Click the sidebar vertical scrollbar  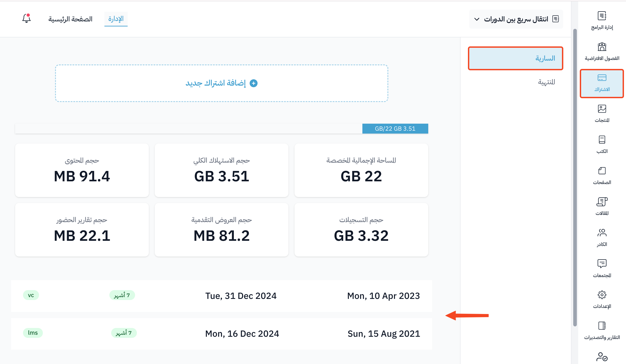(x=575, y=177)
